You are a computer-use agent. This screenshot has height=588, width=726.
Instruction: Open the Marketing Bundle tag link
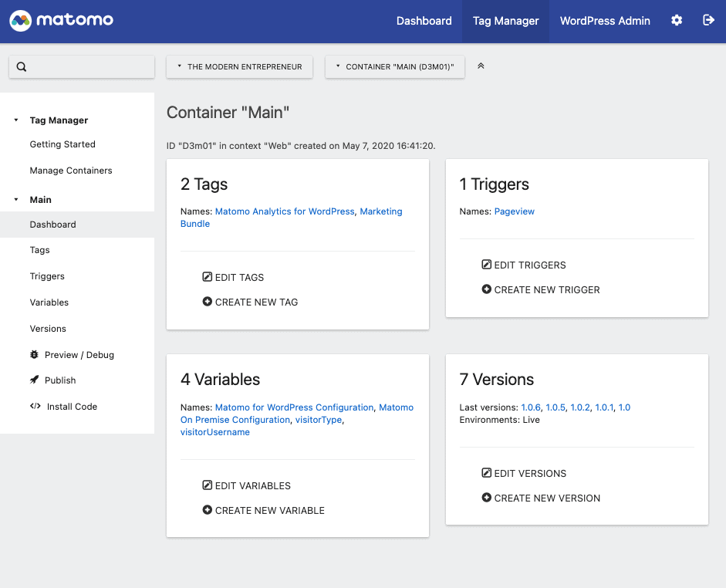pos(381,211)
